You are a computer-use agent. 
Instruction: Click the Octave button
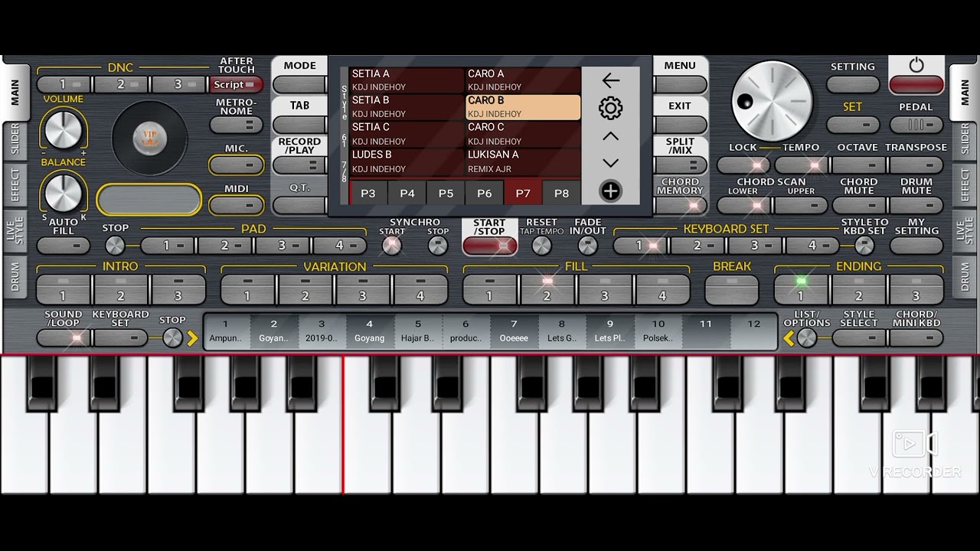pyautogui.click(x=858, y=165)
